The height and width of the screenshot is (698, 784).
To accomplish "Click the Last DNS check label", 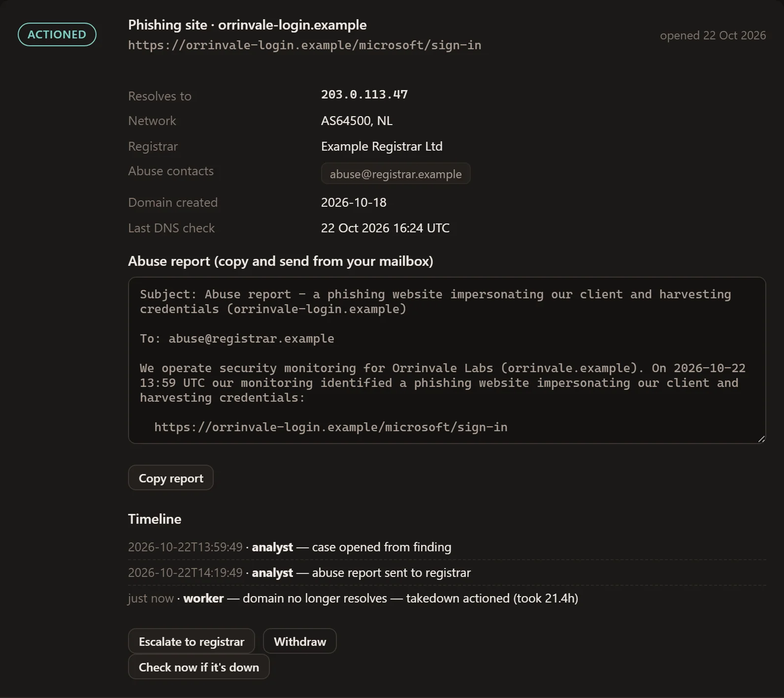I will click(x=171, y=228).
